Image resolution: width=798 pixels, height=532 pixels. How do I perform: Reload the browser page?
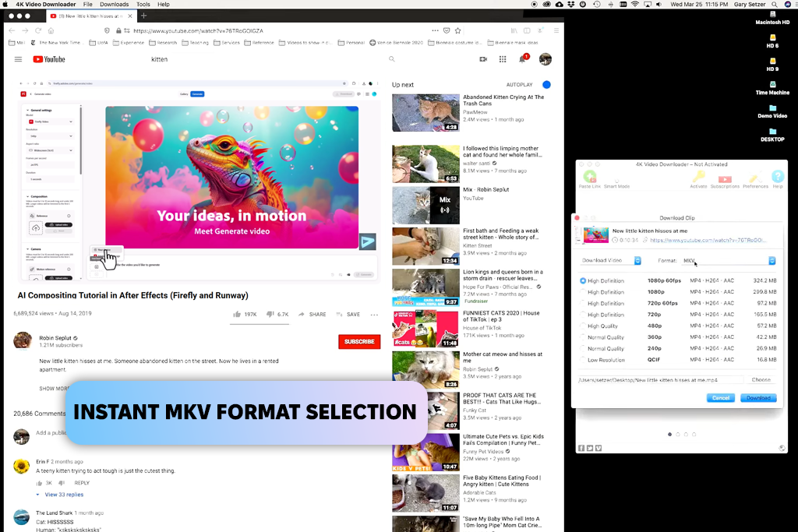(37, 30)
